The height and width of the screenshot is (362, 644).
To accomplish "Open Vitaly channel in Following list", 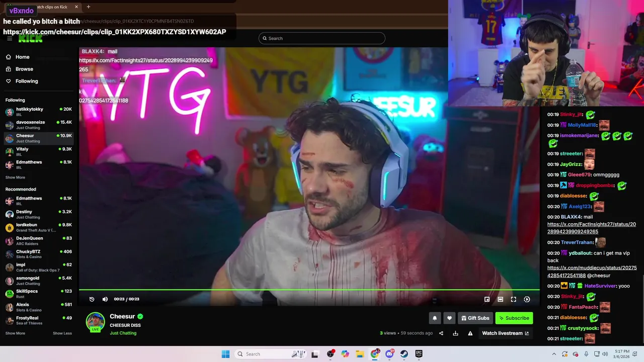I will 39,151.
